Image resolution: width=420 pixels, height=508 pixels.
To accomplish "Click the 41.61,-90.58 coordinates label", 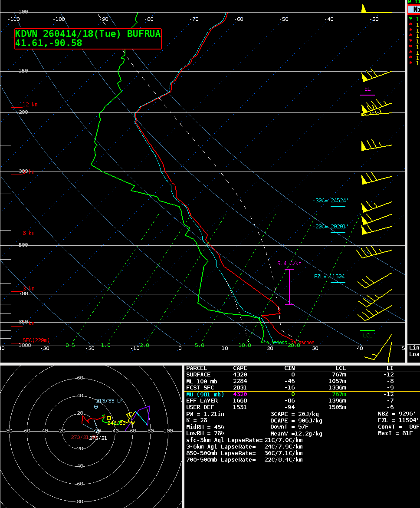I will click(49, 43).
